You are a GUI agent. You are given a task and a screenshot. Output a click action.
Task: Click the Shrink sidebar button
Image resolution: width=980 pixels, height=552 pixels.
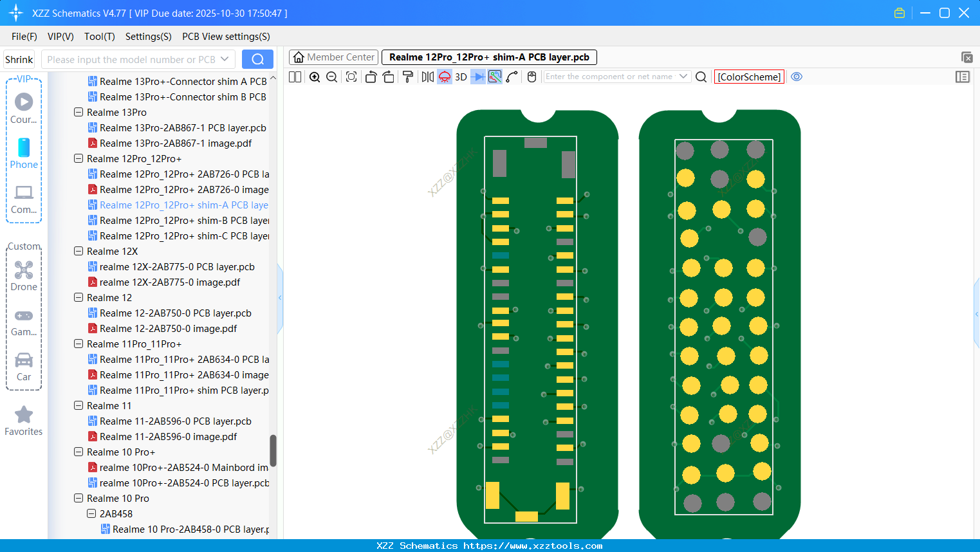19,59
